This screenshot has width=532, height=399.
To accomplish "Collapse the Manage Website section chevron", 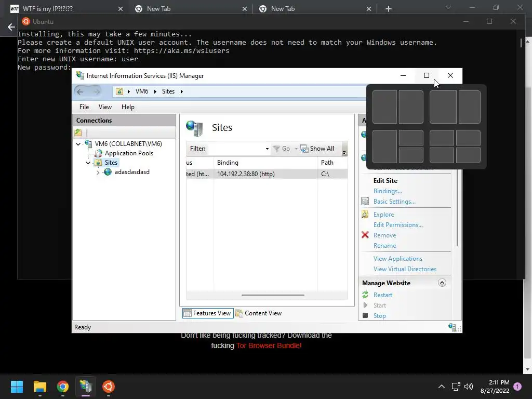I will 442,283.
